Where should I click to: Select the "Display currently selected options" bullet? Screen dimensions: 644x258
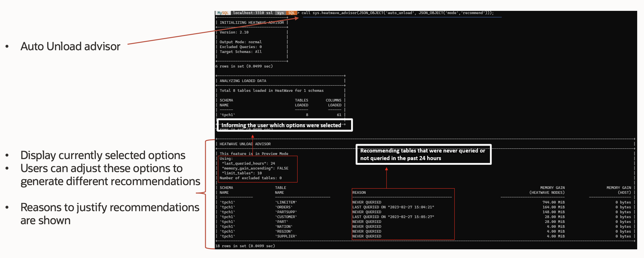pyautogui.click(x=103, y=155)
